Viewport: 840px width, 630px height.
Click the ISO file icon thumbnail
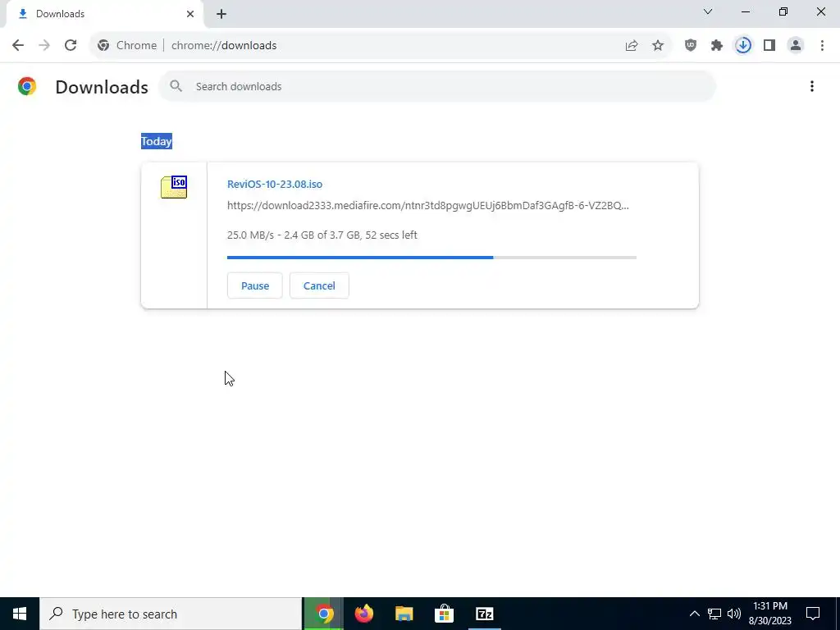(174, 187)
